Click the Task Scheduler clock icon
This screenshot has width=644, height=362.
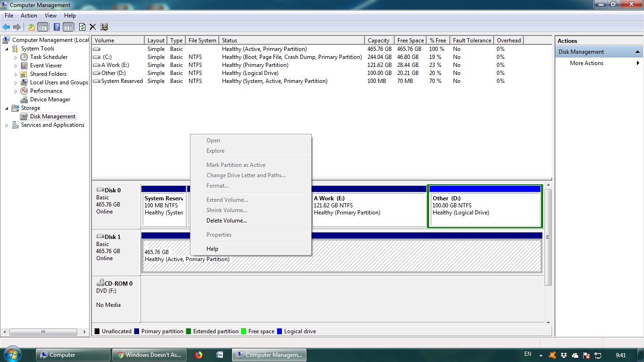(24, 57)
